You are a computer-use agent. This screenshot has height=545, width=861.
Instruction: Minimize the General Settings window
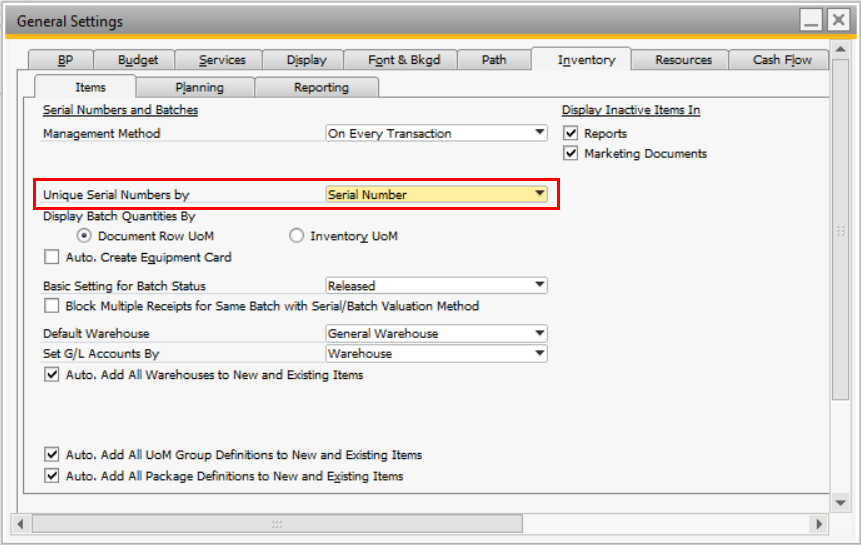pos(811,20)
